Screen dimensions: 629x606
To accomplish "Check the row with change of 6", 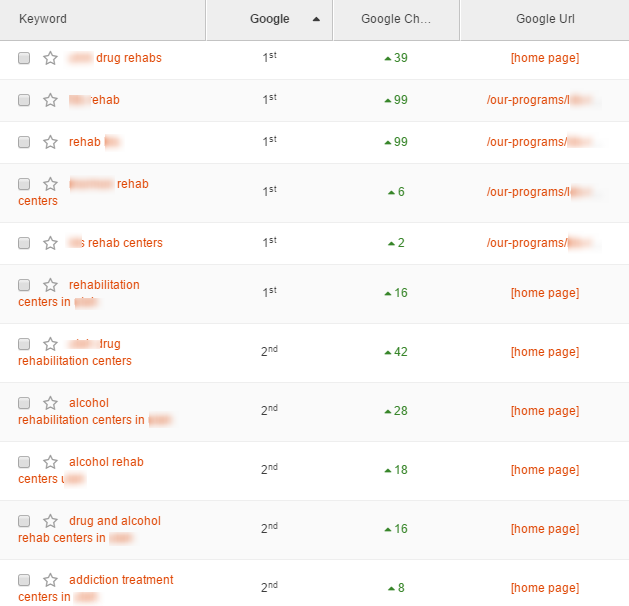I will [24, 184].
